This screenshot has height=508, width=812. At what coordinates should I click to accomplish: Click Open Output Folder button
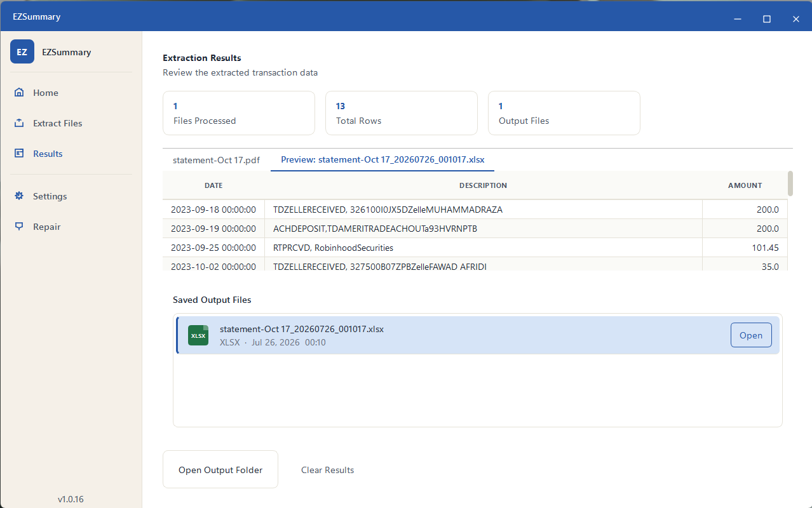point(220,470)
